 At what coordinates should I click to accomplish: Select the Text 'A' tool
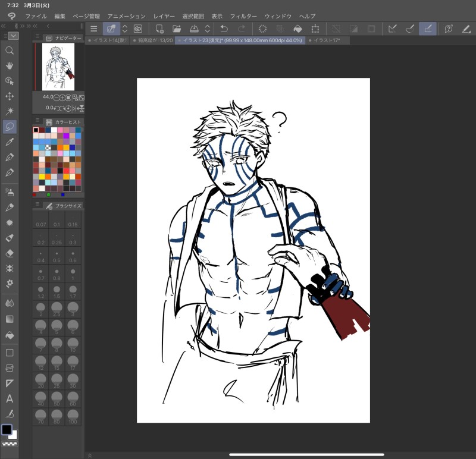pos(10,398)
